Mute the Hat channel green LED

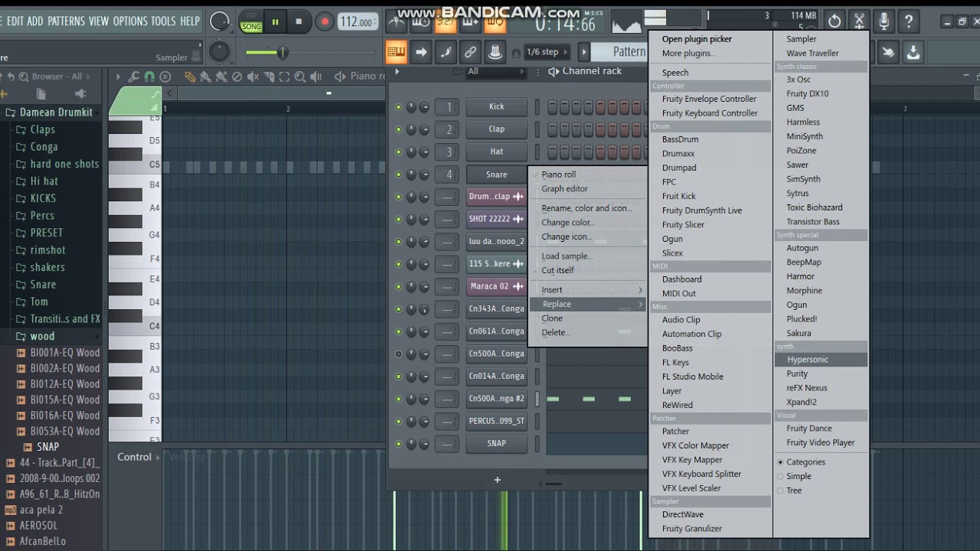coord(398,152)
